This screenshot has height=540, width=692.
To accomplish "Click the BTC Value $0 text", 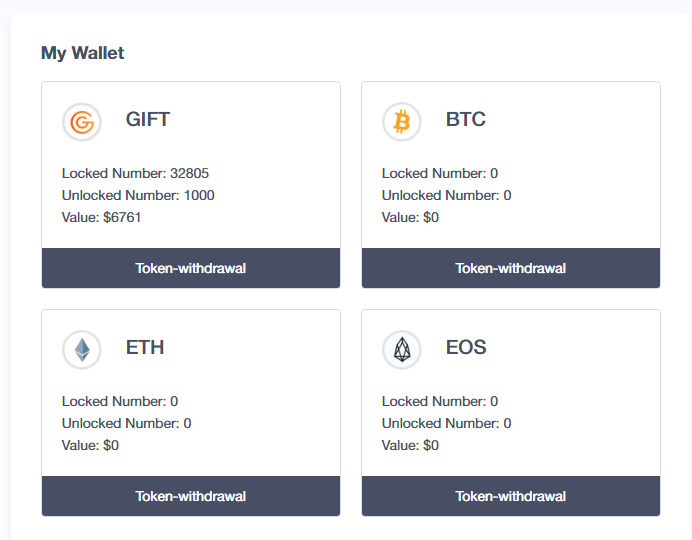I will pyautogui.click(x=410, y=217).
